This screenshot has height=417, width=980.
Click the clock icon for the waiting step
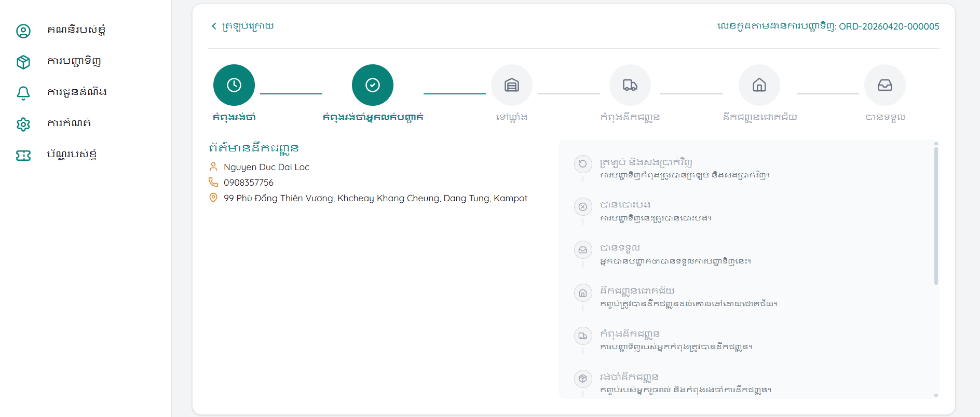point(234,85)
